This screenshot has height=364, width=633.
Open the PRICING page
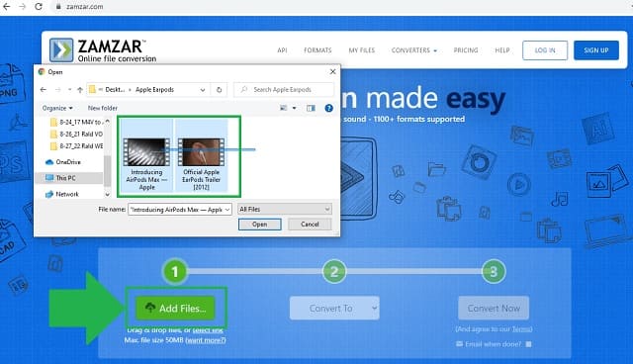(466, 50)
